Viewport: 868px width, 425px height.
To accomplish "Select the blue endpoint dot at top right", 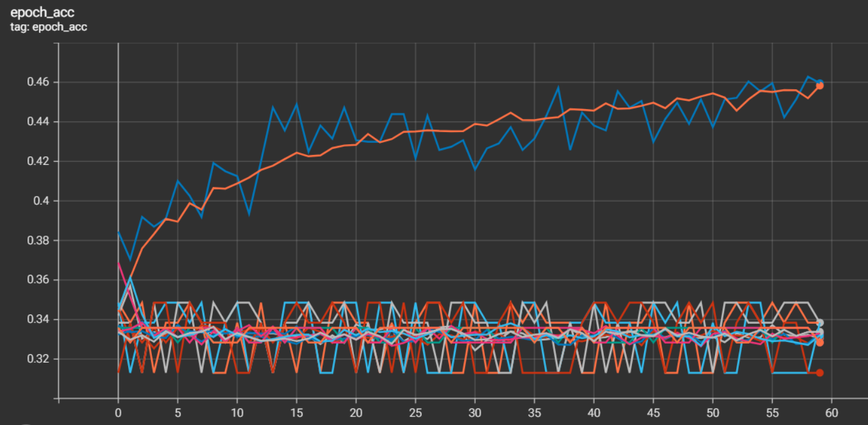I will point(820,81).
